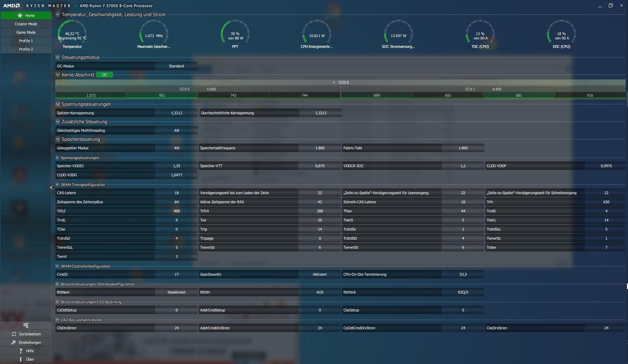Click the Spitzen-Kernspannung value 1,3212

click(x=176, y=113)
